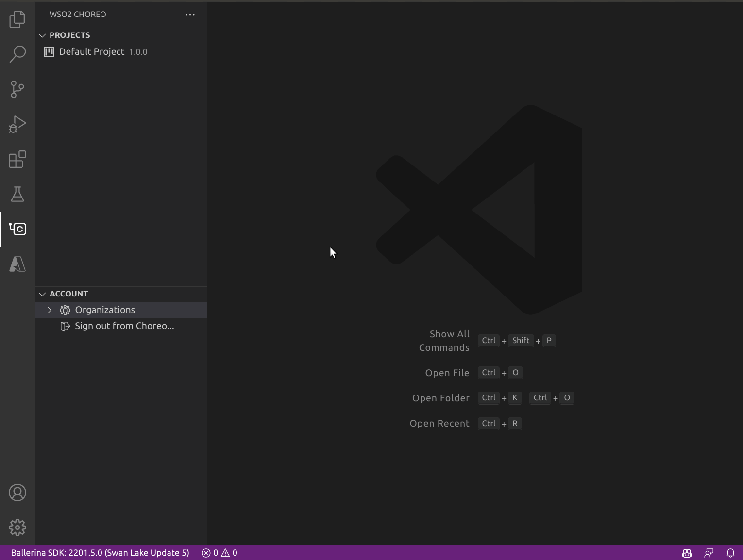The image size is (743, 560).
Task: Open the WSO2 Choreo views and more actions menu
Action: [190, 15]
